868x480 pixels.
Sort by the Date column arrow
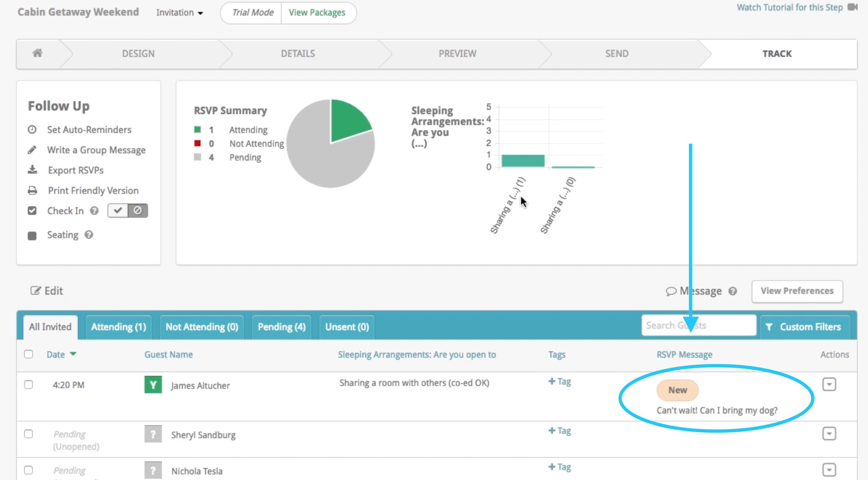(73, 354)
